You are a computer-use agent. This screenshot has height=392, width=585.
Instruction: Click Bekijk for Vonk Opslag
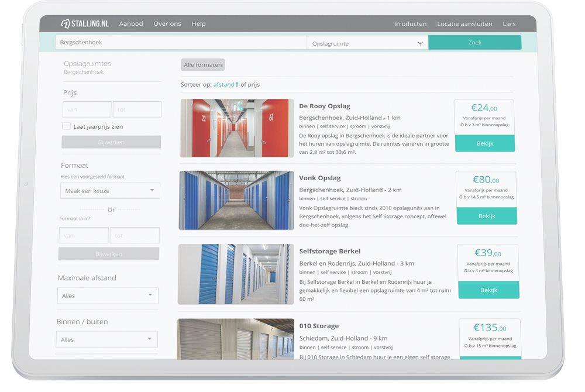[x=487, y=216]
